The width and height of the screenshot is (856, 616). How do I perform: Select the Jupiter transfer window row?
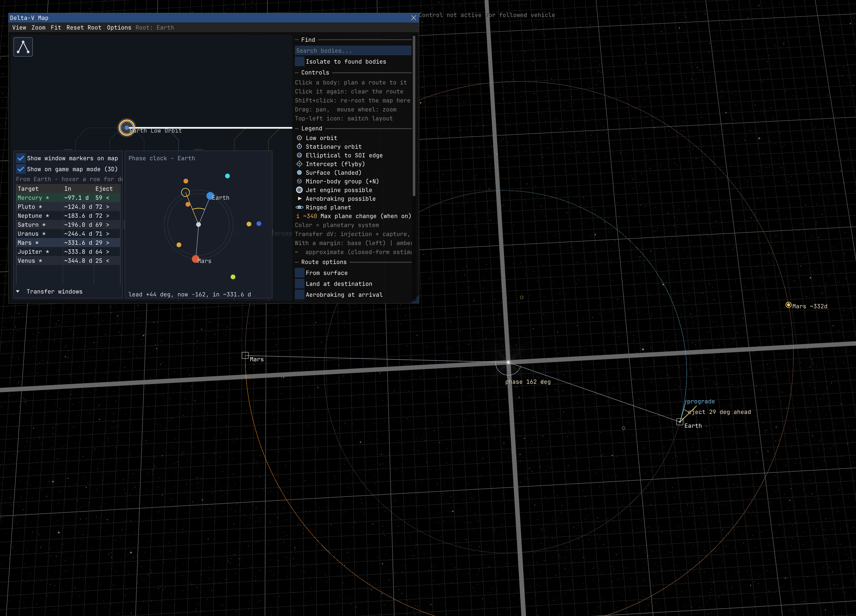tap(68, 252)
